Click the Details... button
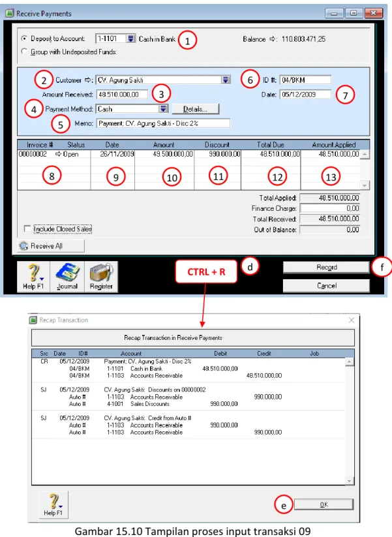The width and height of the screenshot is (392, 537). [195, 109]
